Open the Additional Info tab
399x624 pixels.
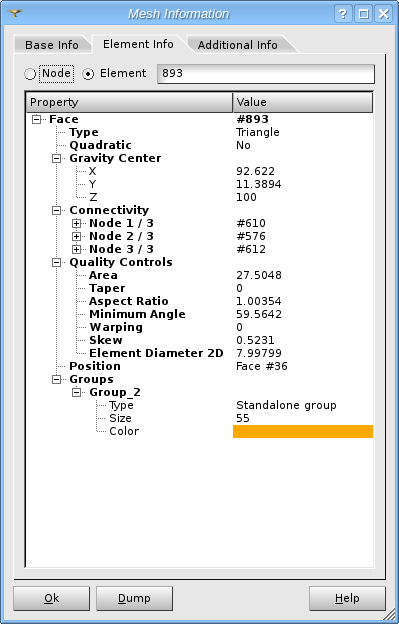click(x=237, y=45)
